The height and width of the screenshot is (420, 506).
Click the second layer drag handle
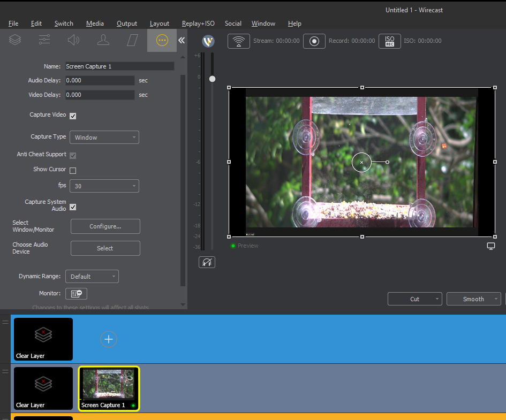[x=5, y=371]
